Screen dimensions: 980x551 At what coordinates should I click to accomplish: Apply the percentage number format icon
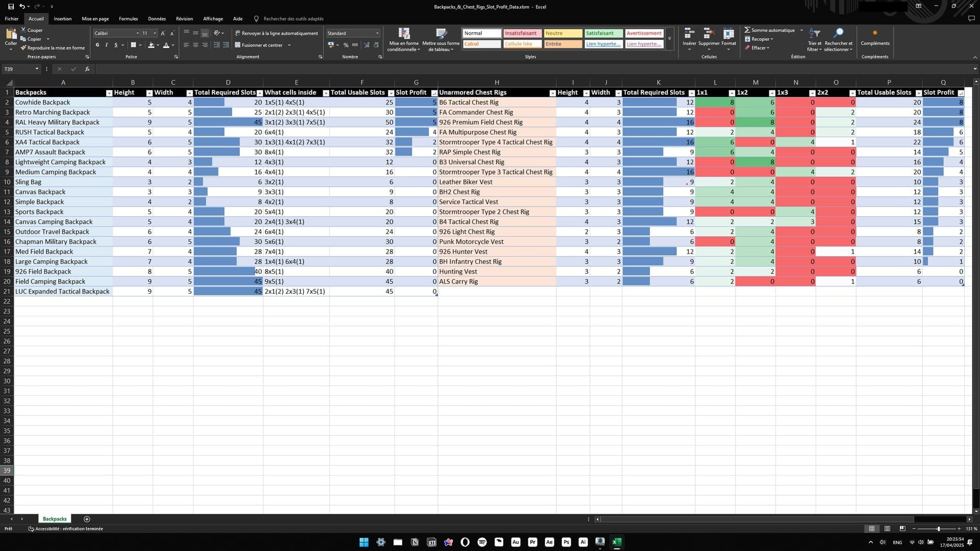pyautogui.click(x=346, y=45)
